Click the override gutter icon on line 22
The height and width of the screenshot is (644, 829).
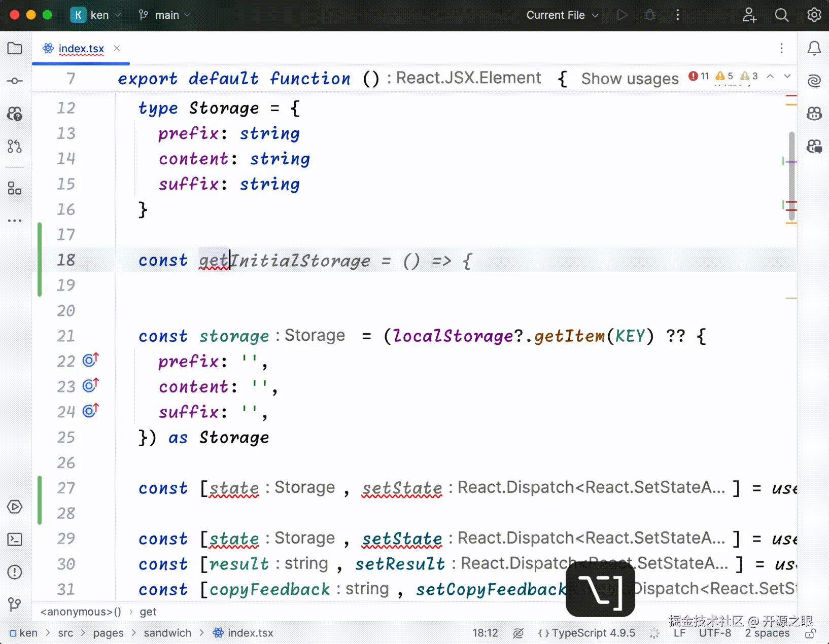[91, 360]
